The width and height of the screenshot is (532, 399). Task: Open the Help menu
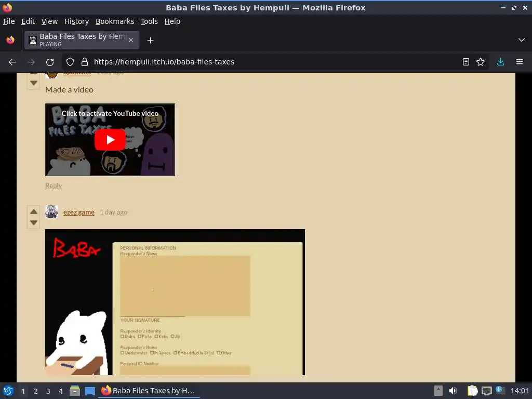(172, 21)
